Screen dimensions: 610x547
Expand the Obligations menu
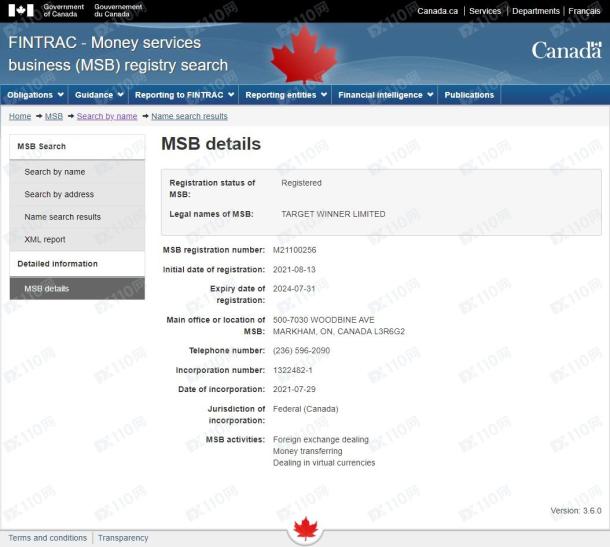point(35,95)
